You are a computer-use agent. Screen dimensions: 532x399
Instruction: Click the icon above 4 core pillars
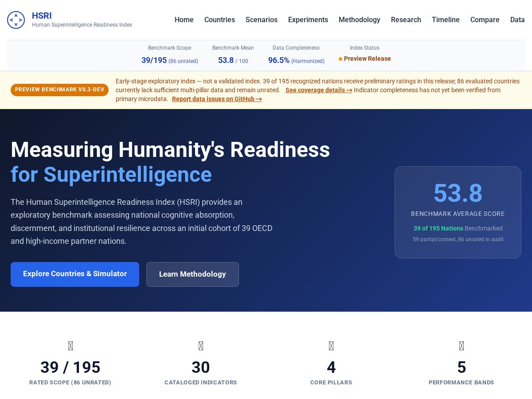[331, 346]
